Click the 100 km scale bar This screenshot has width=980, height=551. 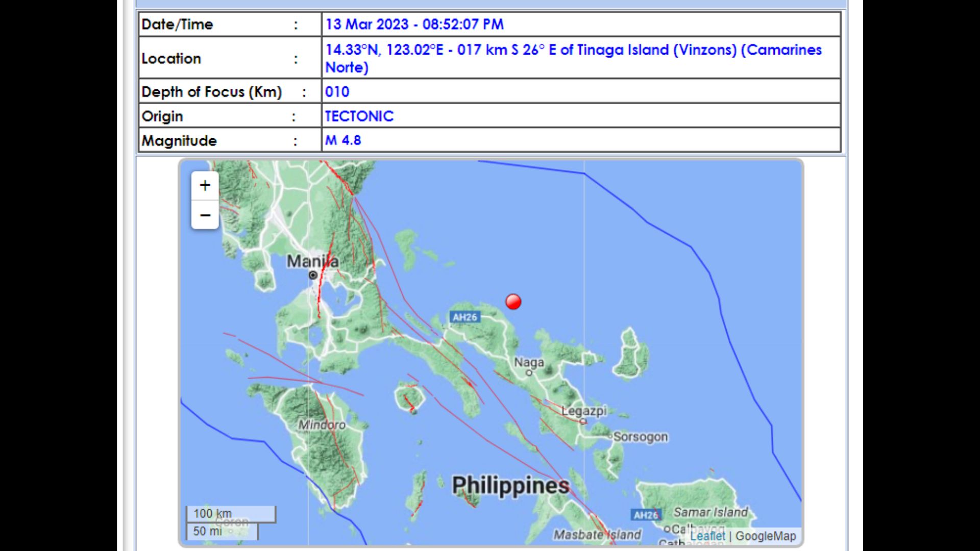click(x=231, y=514)
